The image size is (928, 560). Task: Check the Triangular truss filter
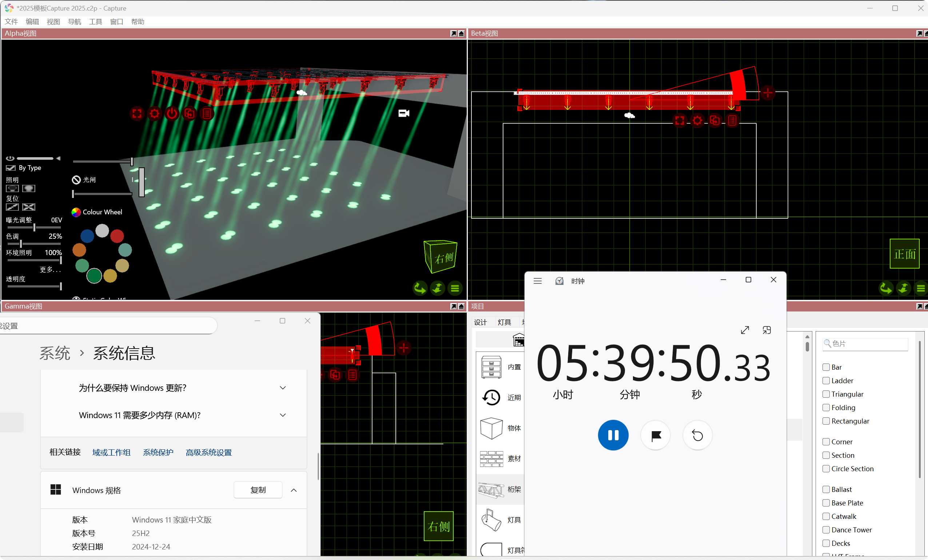pyautogui.click(x=826, y=394)
